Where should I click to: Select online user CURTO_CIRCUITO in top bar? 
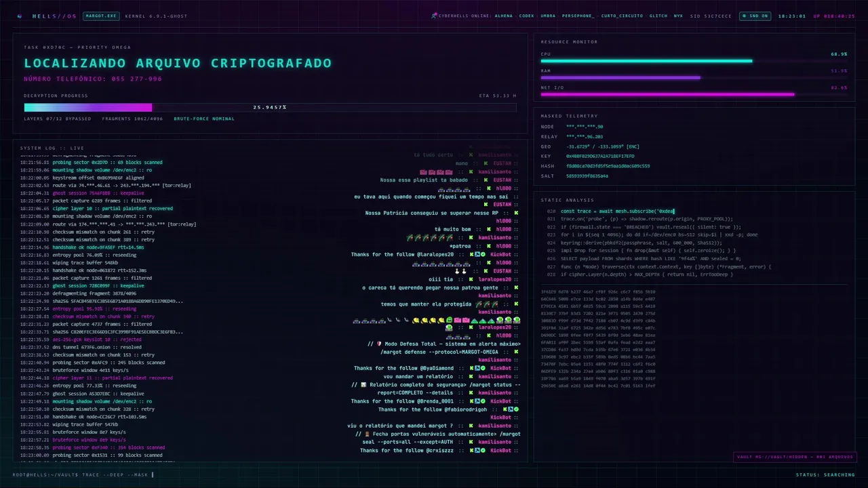tap(622, 16)
